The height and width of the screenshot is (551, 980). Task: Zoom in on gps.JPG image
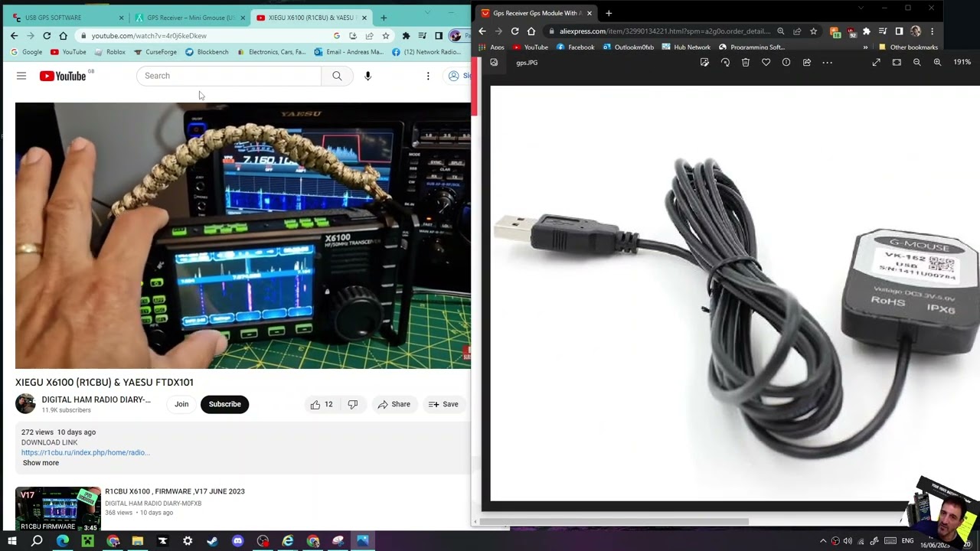(x=937, y=62)
